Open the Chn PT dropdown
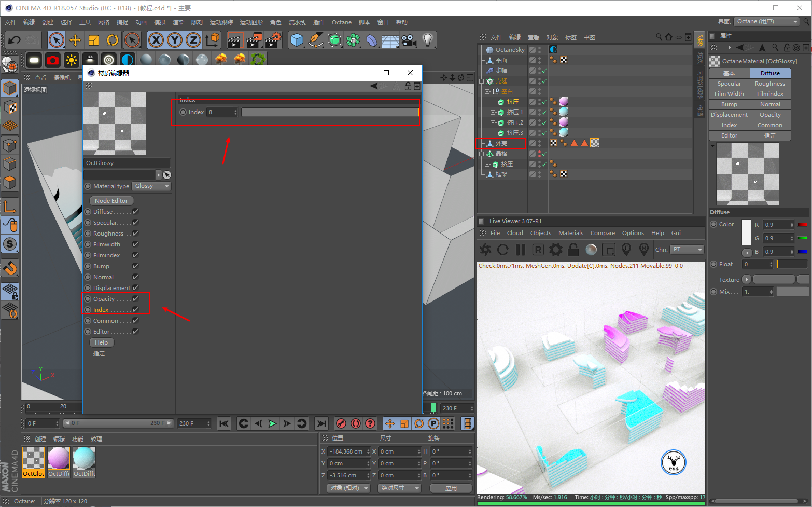The image size is (812, 507). [x=687, y=250]
